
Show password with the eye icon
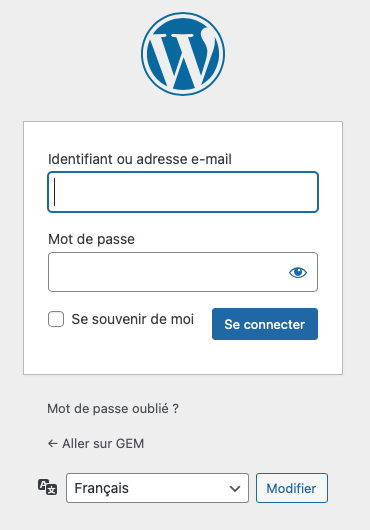(298, 272)
